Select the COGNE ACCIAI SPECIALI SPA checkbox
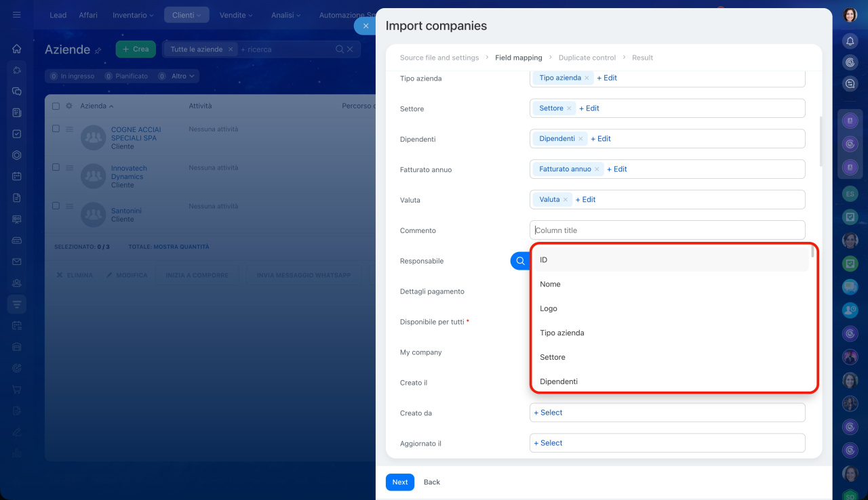 [56, 129]
